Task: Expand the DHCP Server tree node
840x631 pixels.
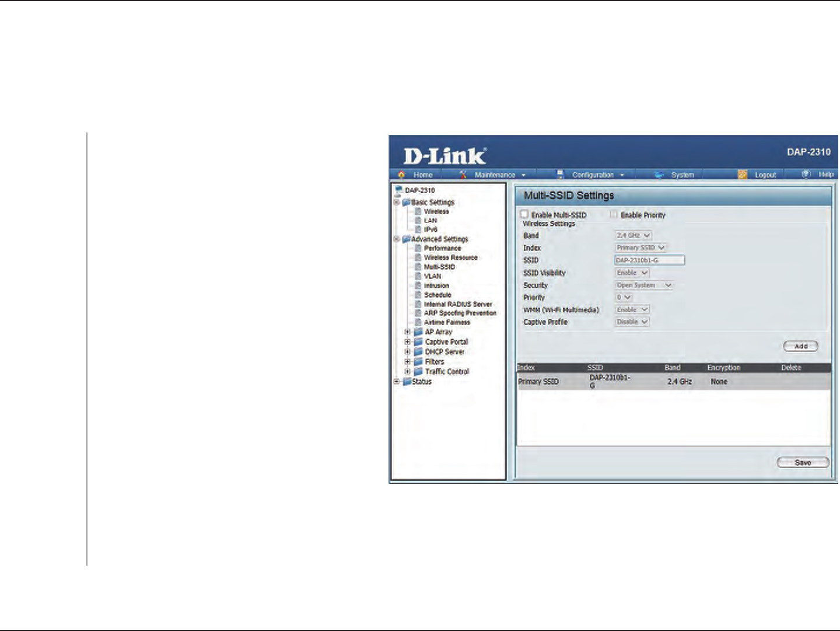Action: pos(408,351)
